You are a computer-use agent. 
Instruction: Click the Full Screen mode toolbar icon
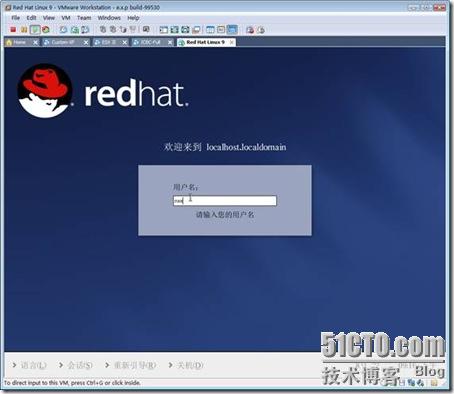click(x=185, y=30)
